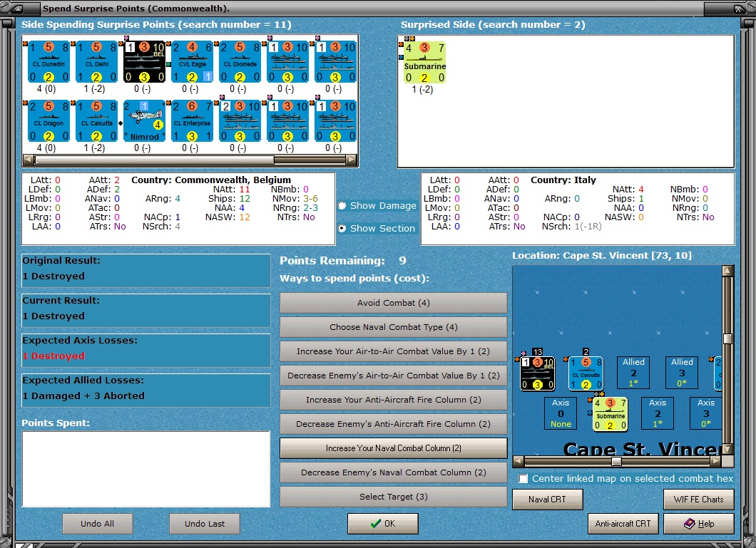Open the Anti-aircraft CRT chart
Viewport: 756px width, 548px height.
[x=623, y=524]
